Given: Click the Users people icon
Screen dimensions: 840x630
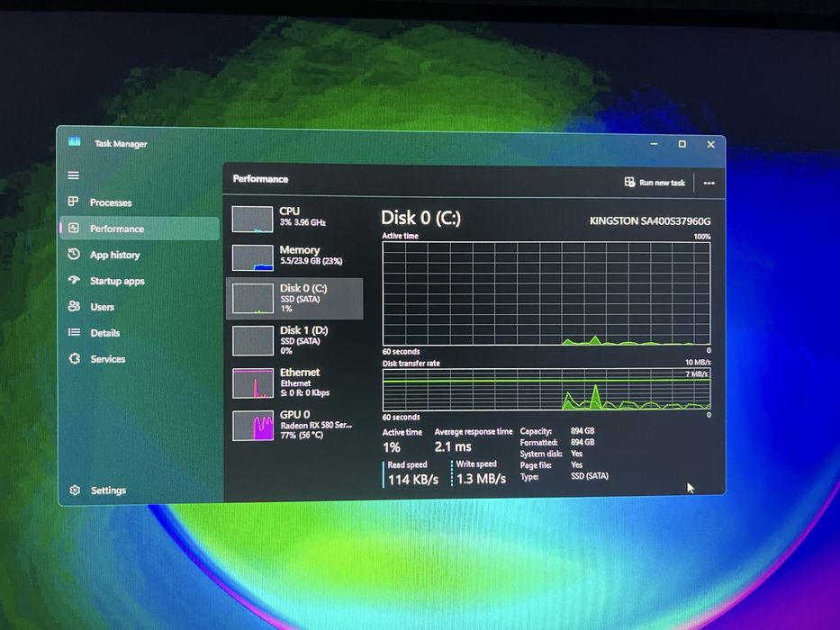Looking at the screenshot, I should point(74,306).
